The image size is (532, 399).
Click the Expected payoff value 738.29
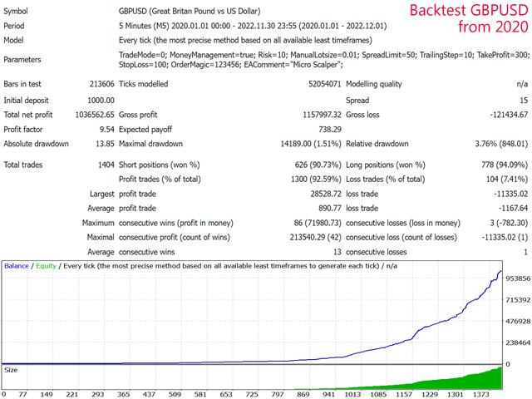pos(329,130)
